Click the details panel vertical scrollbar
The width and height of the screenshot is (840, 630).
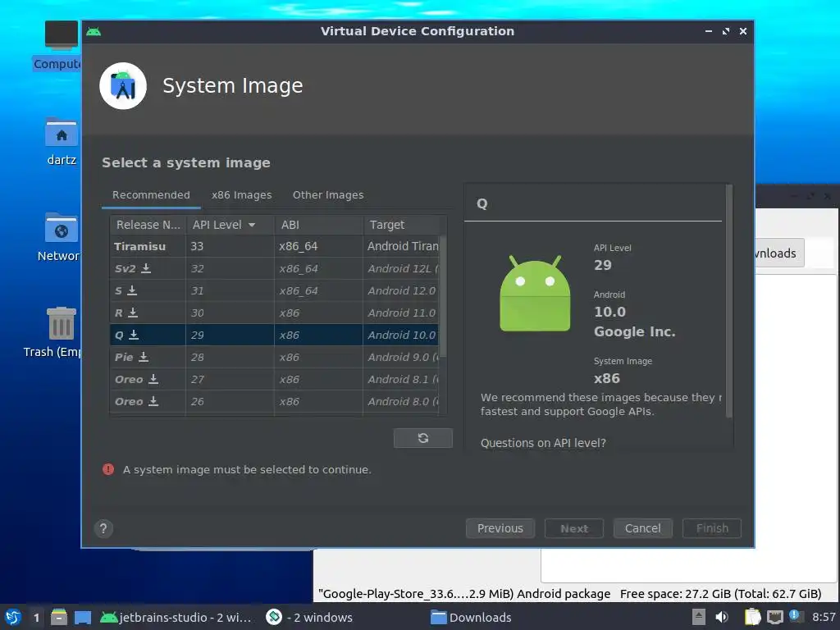[x=728, y=301]
